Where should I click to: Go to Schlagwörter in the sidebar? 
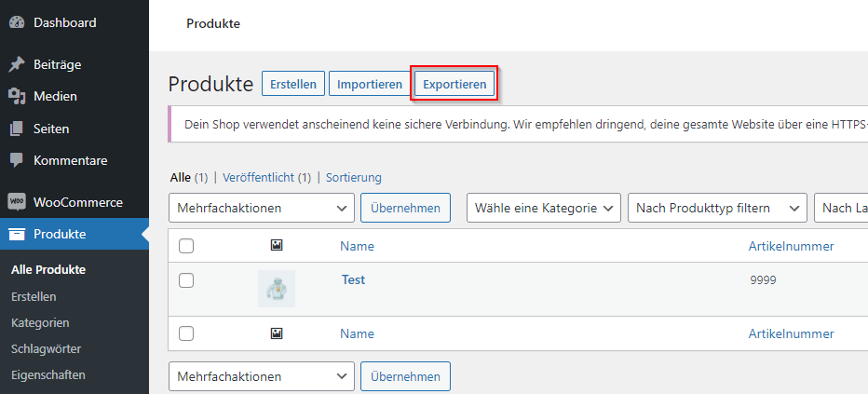pos(46,349)
